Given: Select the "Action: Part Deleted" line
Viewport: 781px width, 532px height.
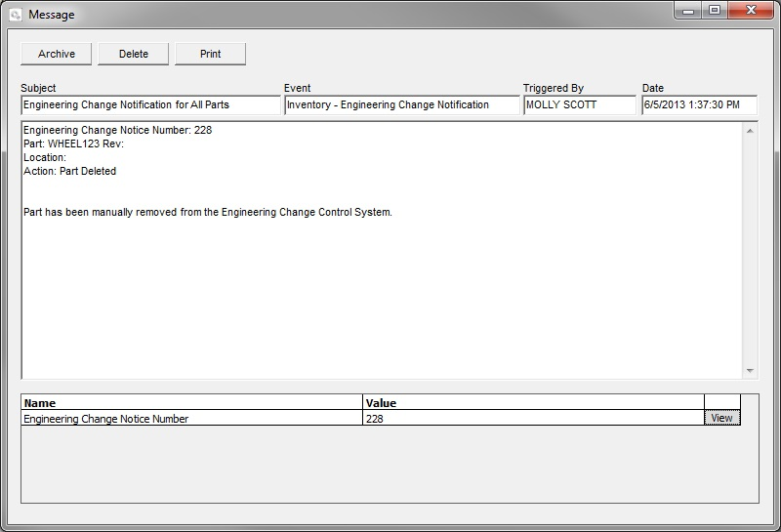Looking at the screenshot, I should [69, 172].
